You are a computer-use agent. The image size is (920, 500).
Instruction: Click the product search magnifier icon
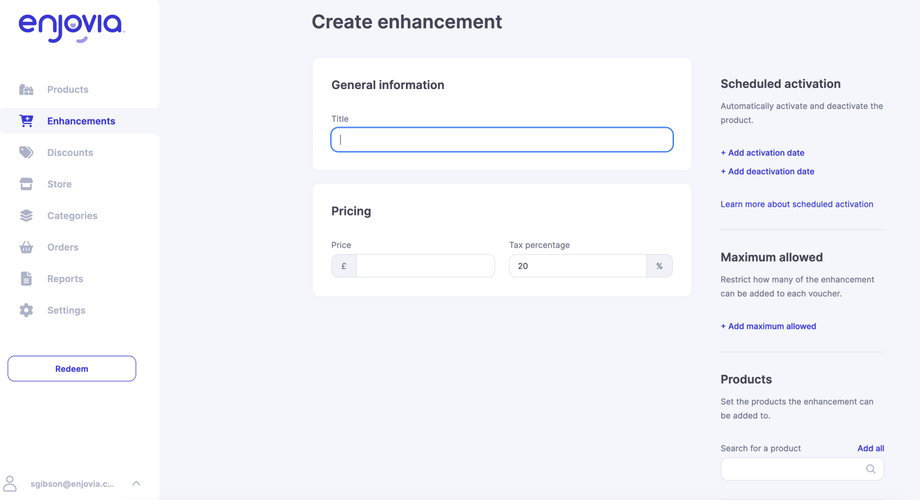click(x=870, y=469)
